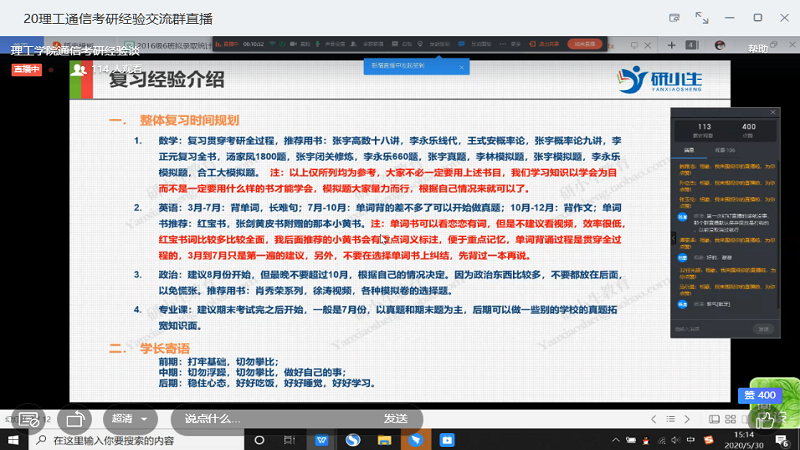Click the Windows search box in taskbar
This screenshot has width=800, height=450.
point(110,440)
